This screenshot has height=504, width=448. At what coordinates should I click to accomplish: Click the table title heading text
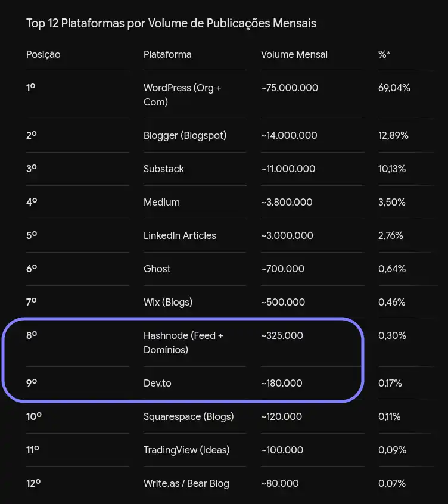pos(171,23)
